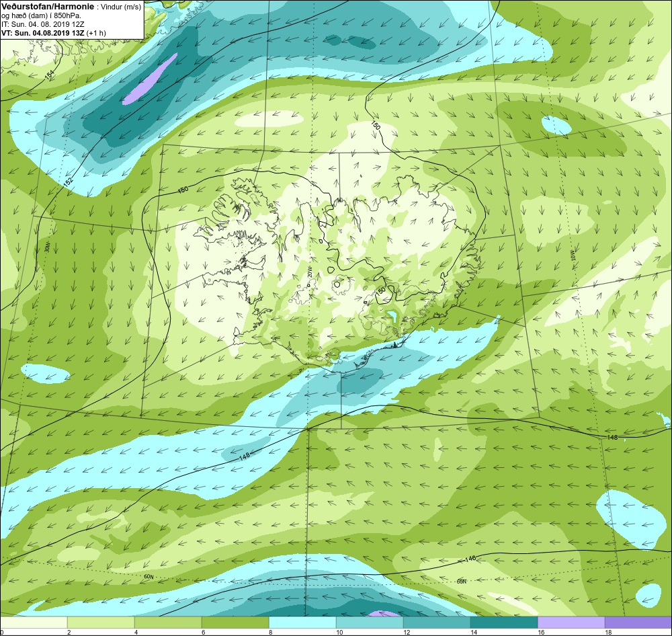Click the right '60N' latitude label
The width and height of the screenshot is (672, 636).
click(x=461, y=582)
